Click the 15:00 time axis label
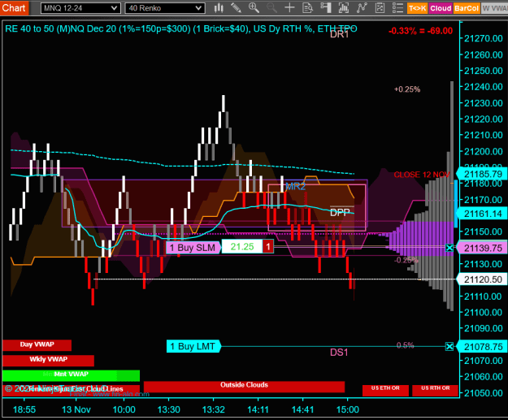The image size is (508, 420). [x=348, y=409]
